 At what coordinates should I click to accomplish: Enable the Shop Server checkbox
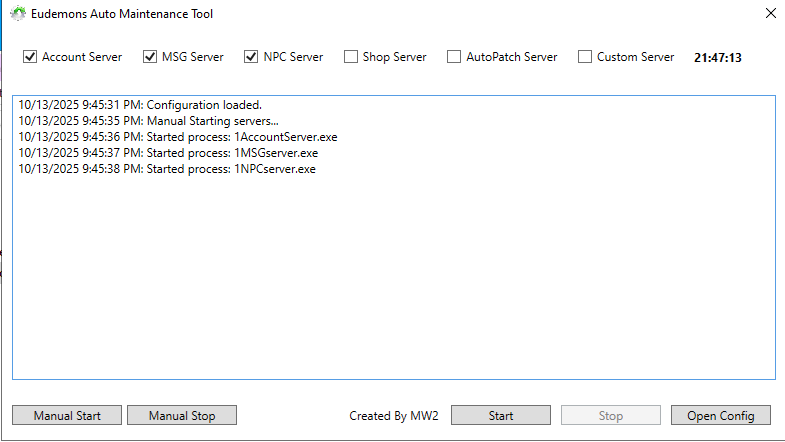pyautogui.click(x=351, y=57)
